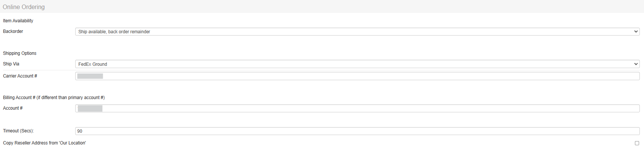Click the Account # label
Viewport: 644px width, 160px height.
coord(13,108)
